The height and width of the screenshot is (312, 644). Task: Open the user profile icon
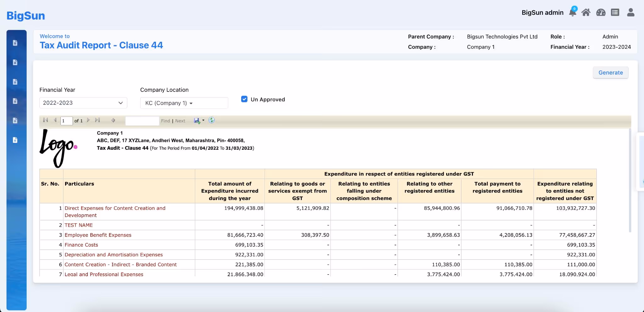(631, 12)
